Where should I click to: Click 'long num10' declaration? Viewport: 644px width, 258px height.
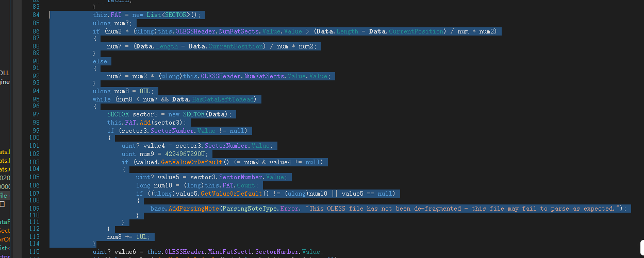[154, 185]
